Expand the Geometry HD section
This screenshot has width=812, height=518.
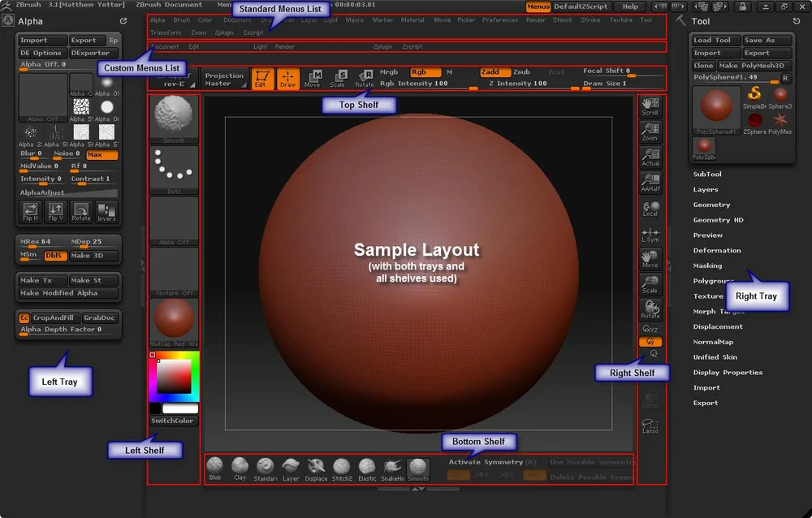click(x=719, y=220)
